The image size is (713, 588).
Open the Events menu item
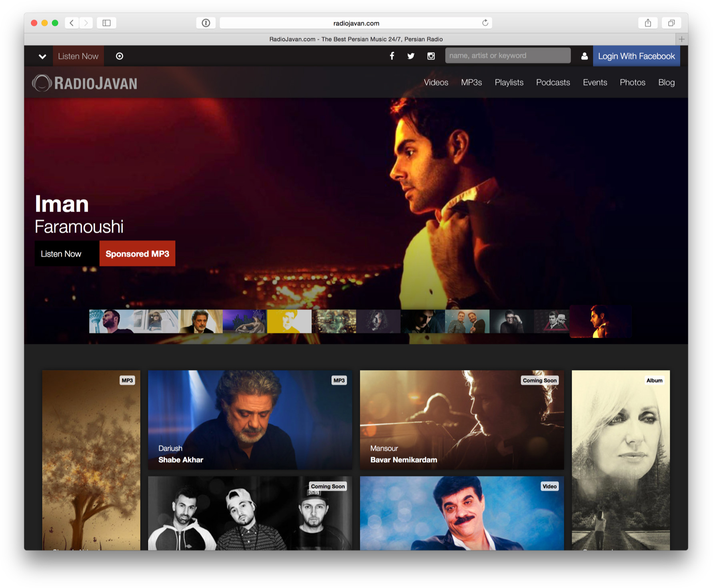595,82
